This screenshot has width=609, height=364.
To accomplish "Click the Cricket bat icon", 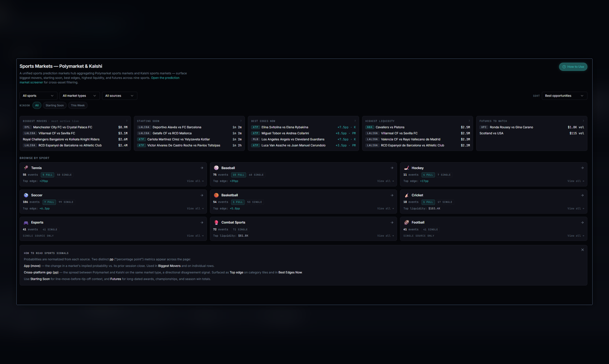I will (x=407, y=195).
